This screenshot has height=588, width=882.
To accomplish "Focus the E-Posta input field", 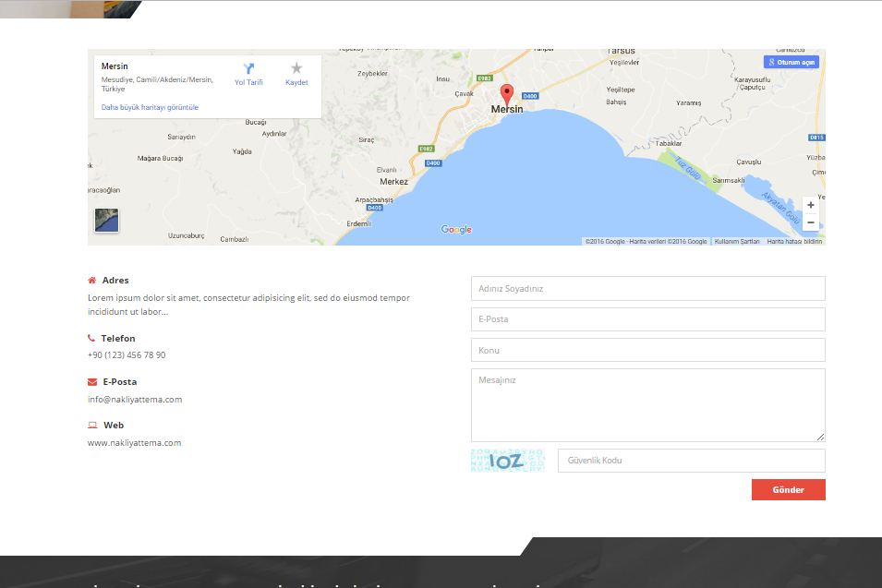I will tap(648, 319).
